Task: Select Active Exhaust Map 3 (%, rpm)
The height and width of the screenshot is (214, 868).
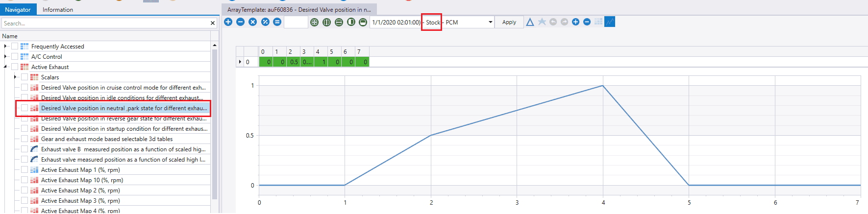Action: 80,201
